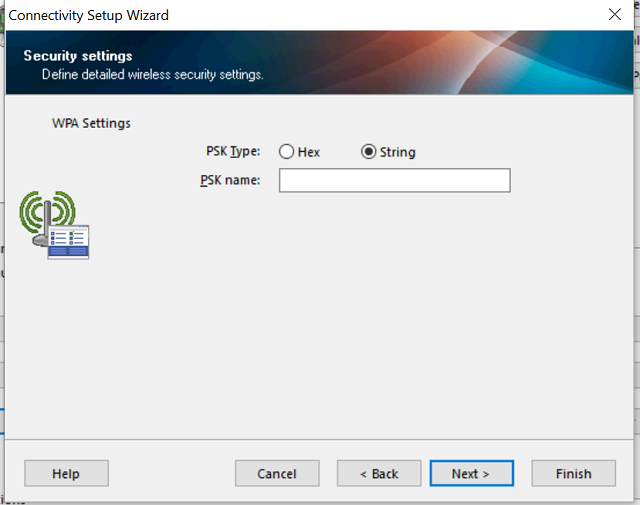The height and width of the screenshot is (505, 640).
Task: Click the "PSK Type:" label
Action: click(x=231, y=151)
